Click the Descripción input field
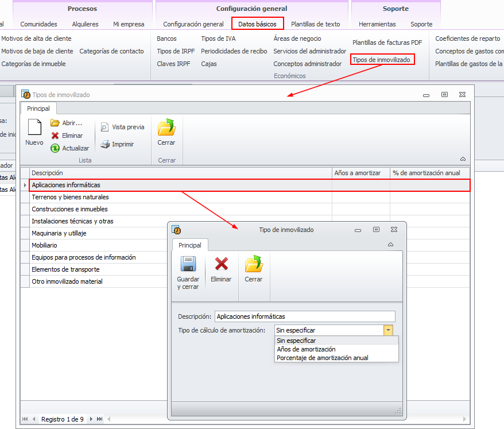The height and width of the screenshot is (429, 504). (305, 316)
